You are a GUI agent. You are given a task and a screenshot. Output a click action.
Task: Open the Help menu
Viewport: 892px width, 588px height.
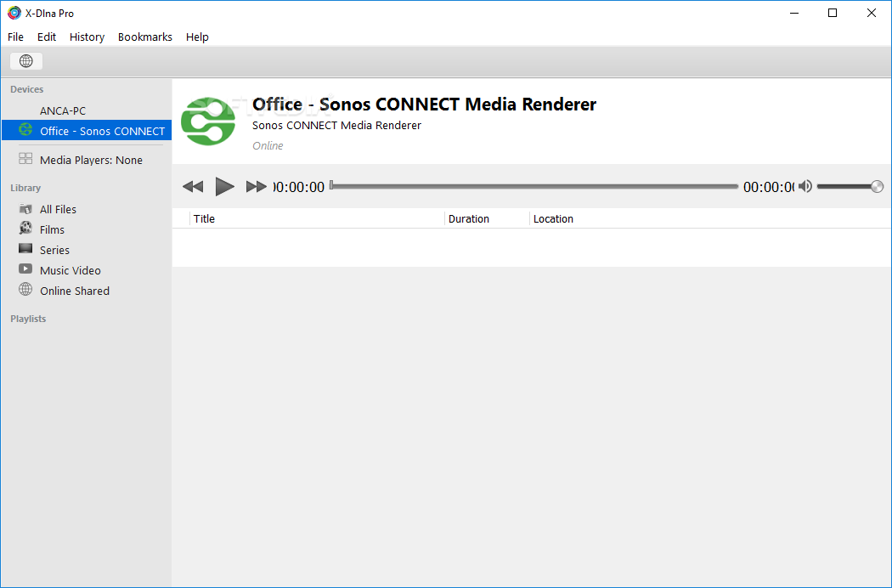tap(197, 37)
